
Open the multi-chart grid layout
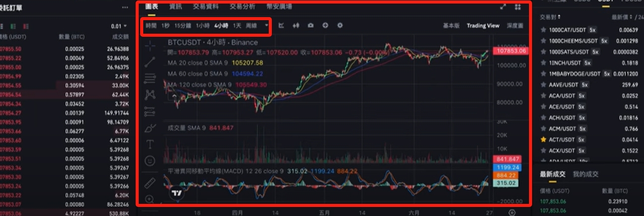click(x=517, y=7)
